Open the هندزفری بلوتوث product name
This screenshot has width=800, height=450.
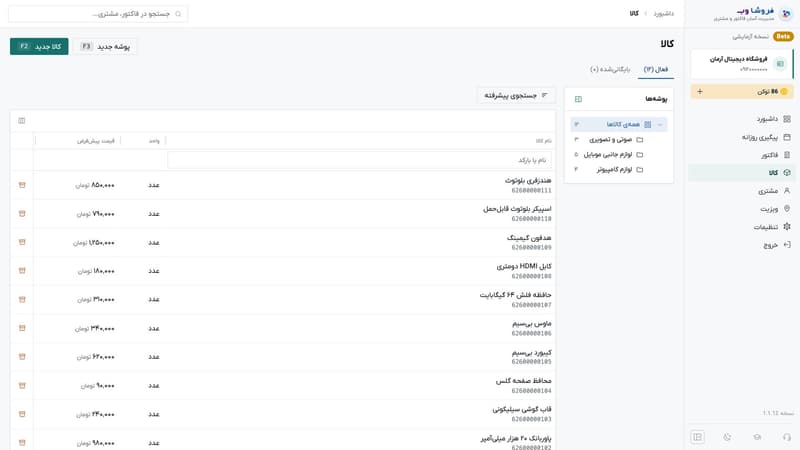click(x=528, y=181)
